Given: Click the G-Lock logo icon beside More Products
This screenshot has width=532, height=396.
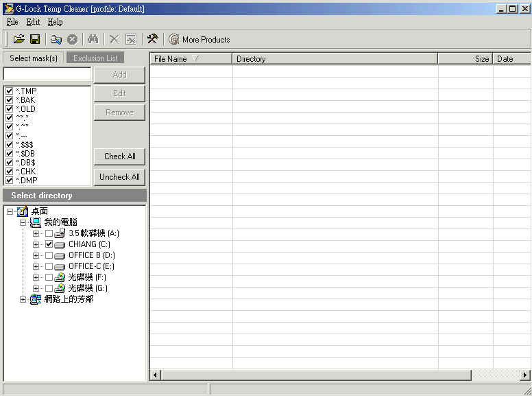Looking at the screenshot, I should coord(173,39).
